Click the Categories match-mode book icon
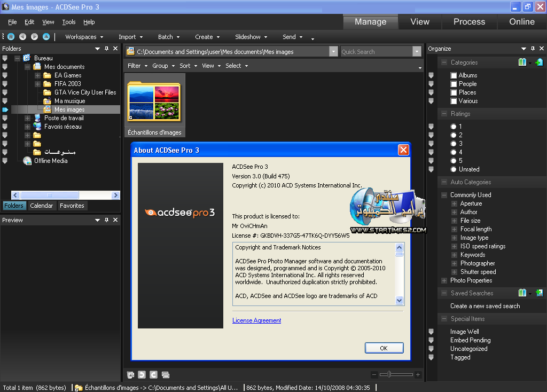 tap(522, 62)
